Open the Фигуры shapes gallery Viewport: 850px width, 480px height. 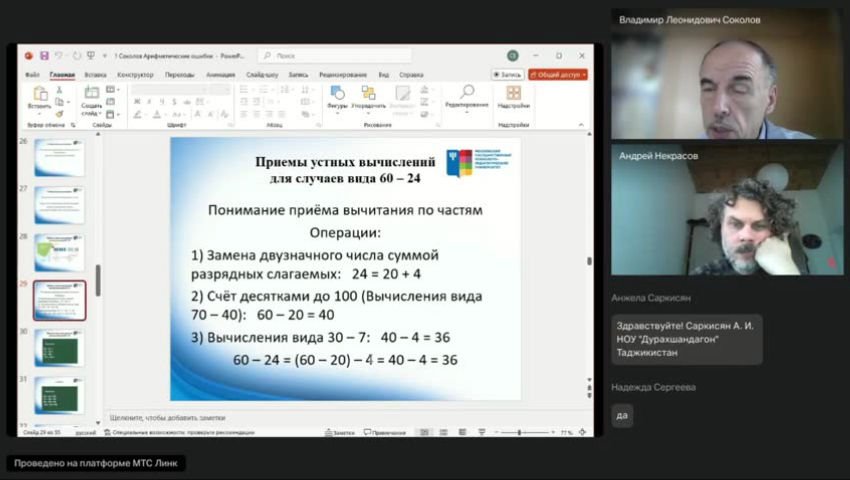337,98
